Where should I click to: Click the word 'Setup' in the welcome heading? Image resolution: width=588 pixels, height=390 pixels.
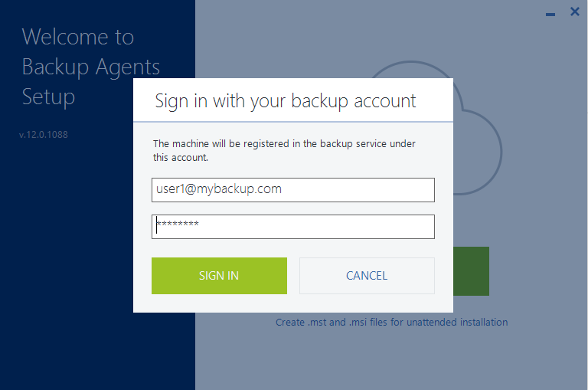pyautogui.click(x=48, y=97)
